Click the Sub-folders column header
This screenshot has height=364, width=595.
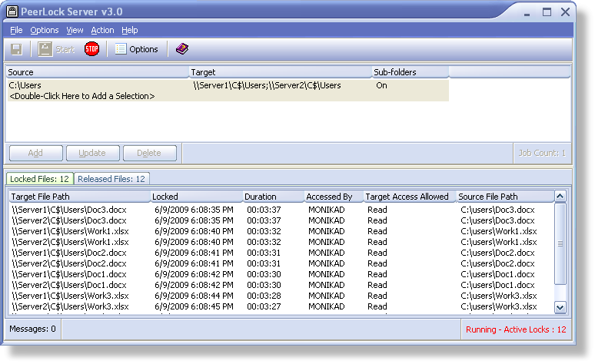tap(411, 72)
